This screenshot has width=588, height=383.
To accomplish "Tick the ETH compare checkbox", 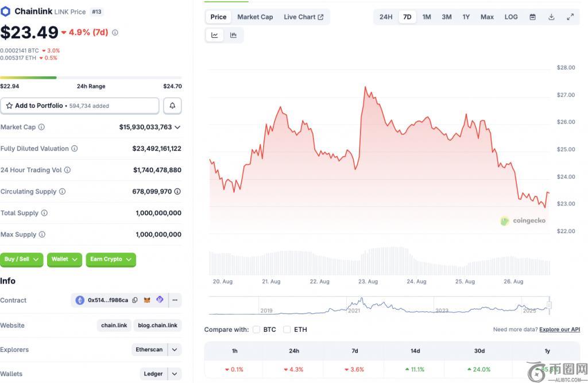I will click(287, 330).
